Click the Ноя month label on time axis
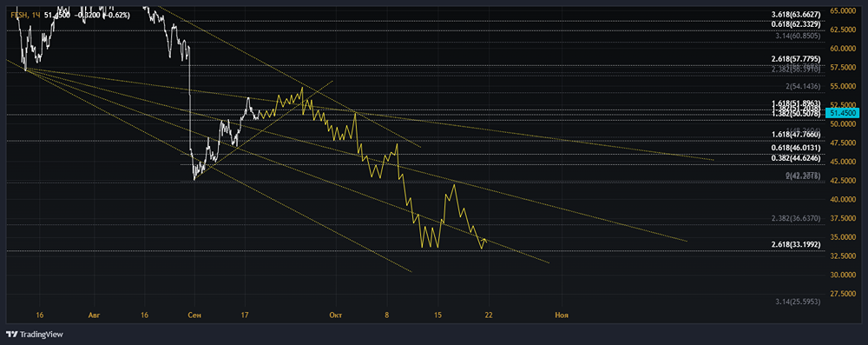 (562, 315)
